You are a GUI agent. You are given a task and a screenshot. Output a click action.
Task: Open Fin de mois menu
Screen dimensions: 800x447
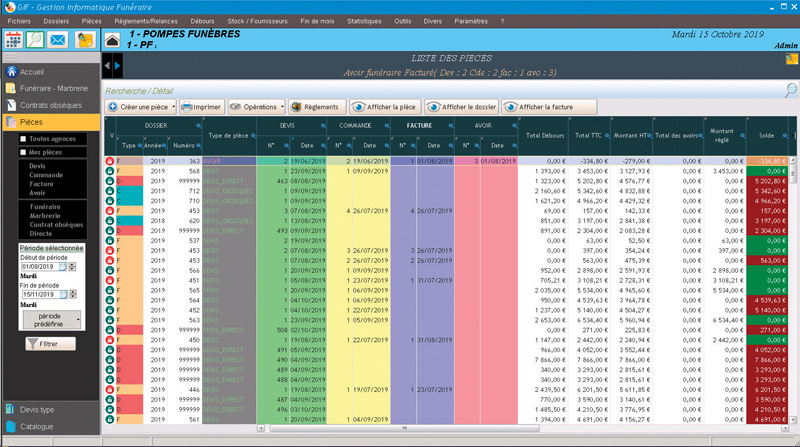click(x=317, y=21)
